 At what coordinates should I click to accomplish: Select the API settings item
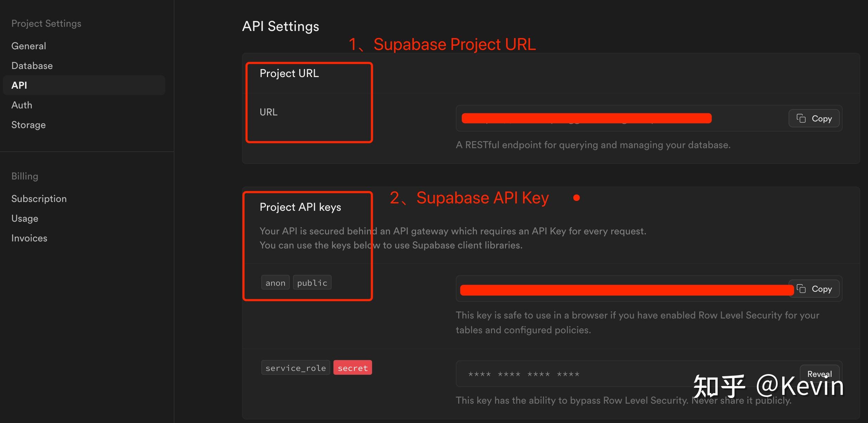[19, 86]
